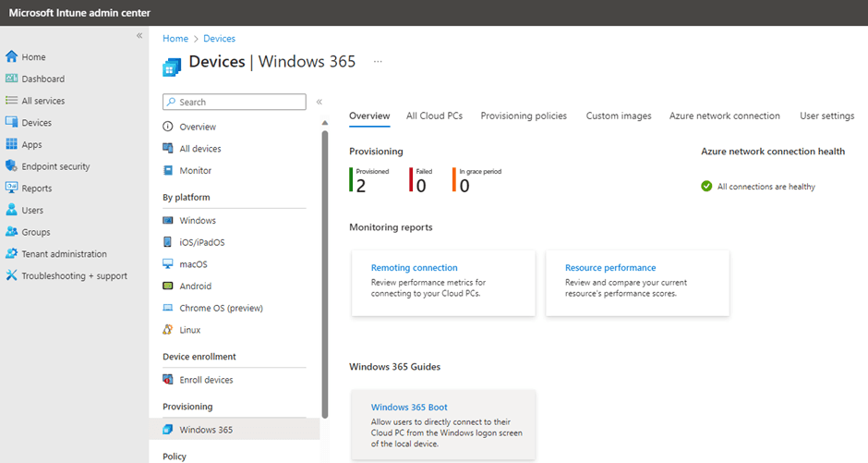
Task: Click the Provisioned count of 2
Action: [361, 186]
